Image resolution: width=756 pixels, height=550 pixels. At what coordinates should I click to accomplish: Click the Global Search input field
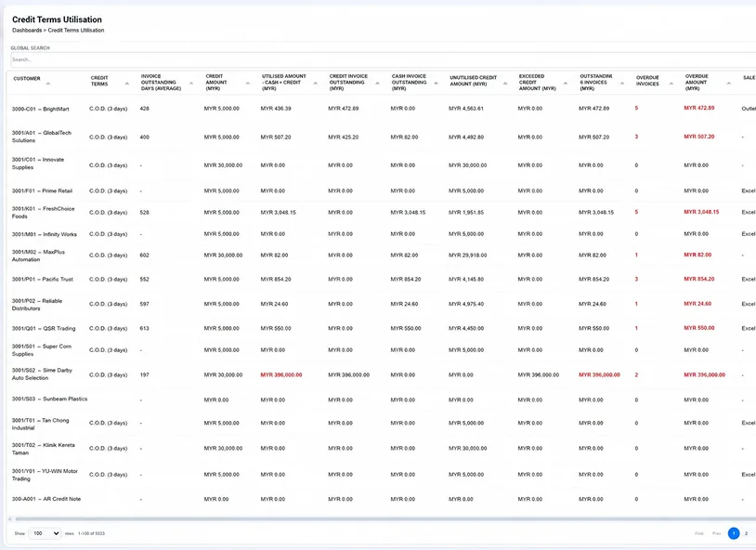pyautogui.click(x=384, y=59)
